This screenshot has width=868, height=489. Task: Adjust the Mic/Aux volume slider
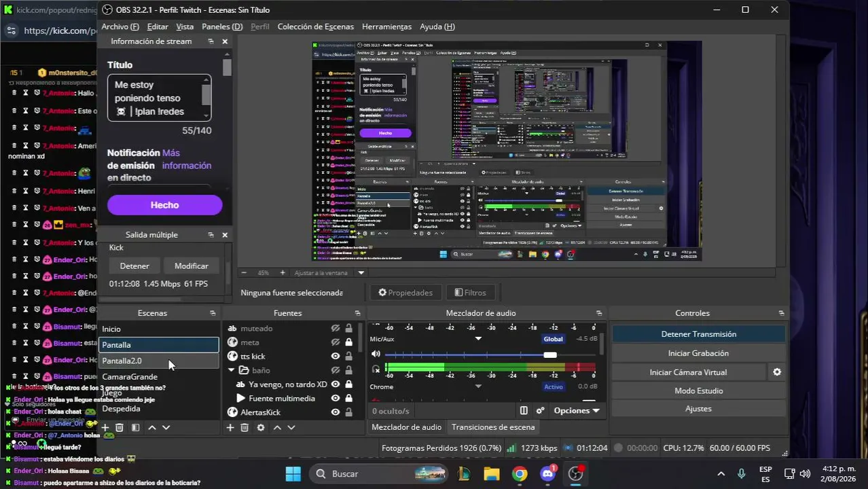pyautogui.click(x=549, y=355)
